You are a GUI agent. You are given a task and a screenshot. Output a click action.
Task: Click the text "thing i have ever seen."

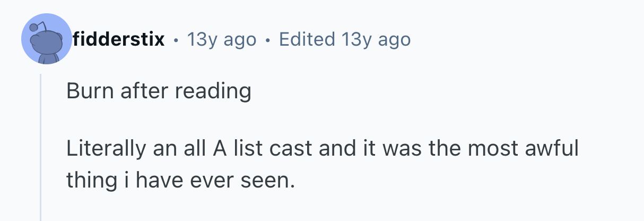[180, 181]
